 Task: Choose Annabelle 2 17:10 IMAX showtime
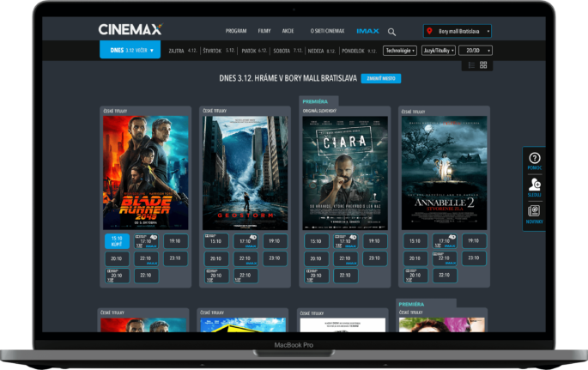point(445,241)
